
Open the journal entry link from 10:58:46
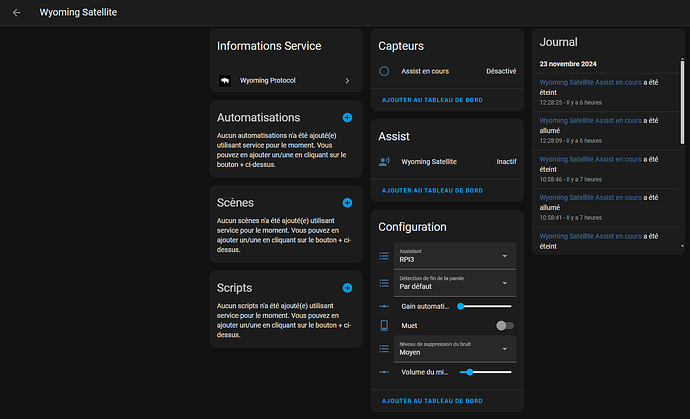point(590,159)
